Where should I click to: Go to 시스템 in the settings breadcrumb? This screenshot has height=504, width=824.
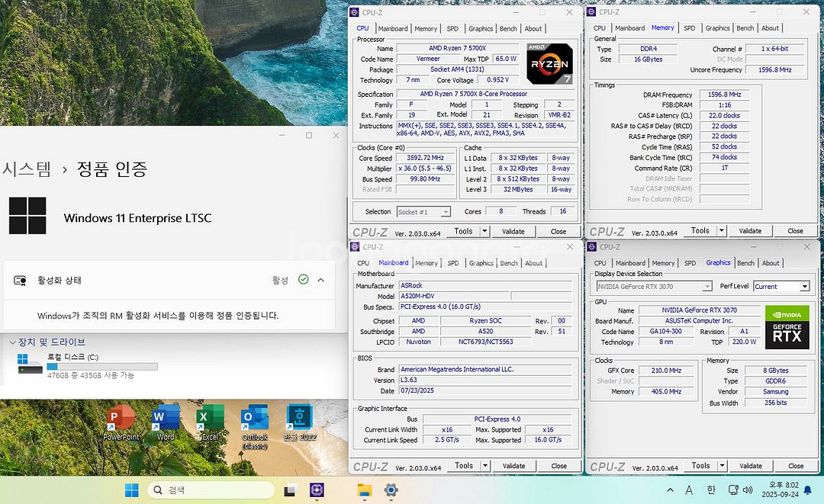(x=26, y=169)
